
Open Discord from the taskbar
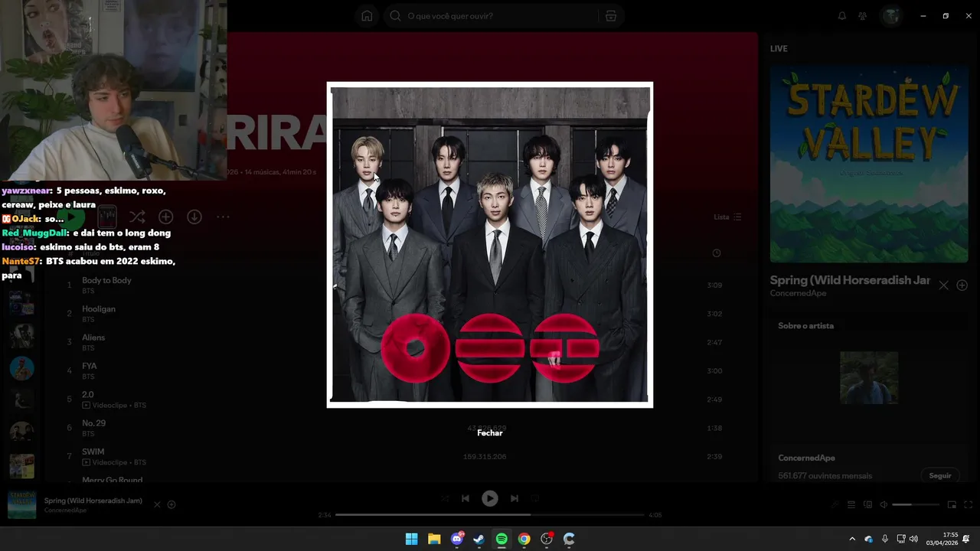tap(457, 539)
